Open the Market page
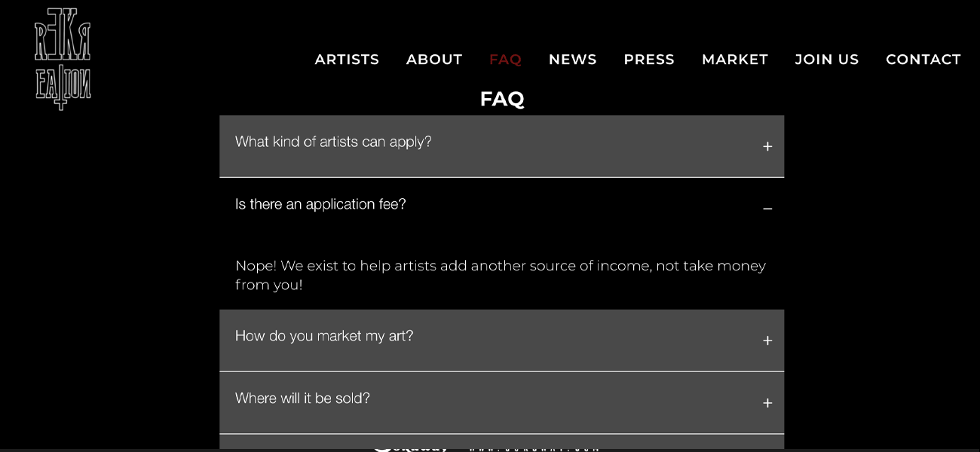Screen dimensions: 980x452 coord(735,60)
